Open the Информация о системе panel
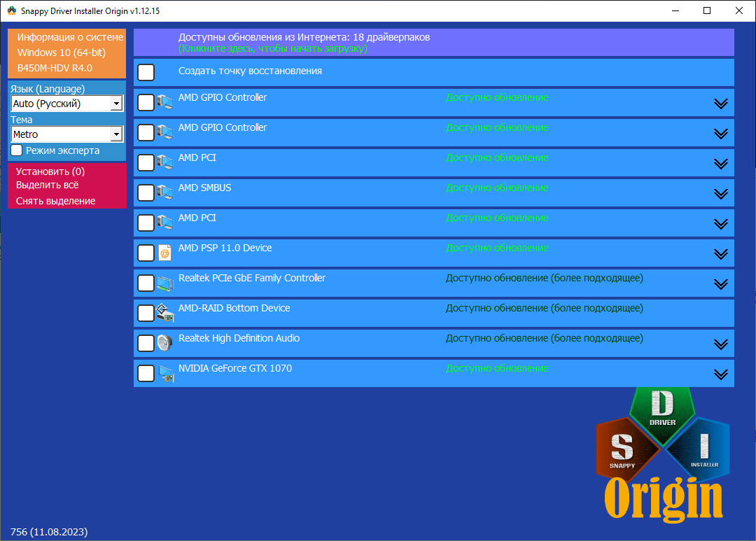 70,37
